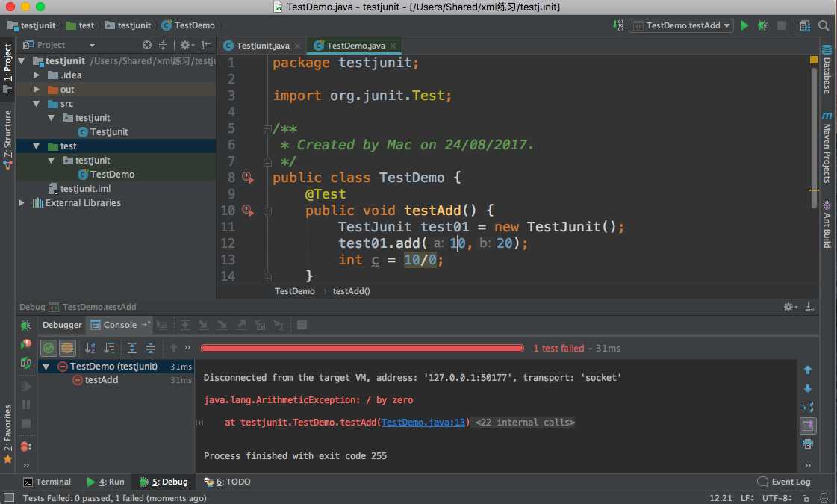Click inspection indicator yellow square
This screenshot has height=504, width=837.
tap(814, 60)
